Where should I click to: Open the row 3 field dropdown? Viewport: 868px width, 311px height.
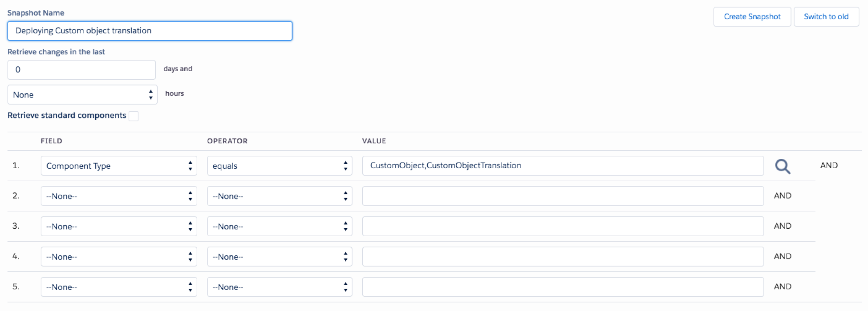pyautogui.click(x=118, y=226)
